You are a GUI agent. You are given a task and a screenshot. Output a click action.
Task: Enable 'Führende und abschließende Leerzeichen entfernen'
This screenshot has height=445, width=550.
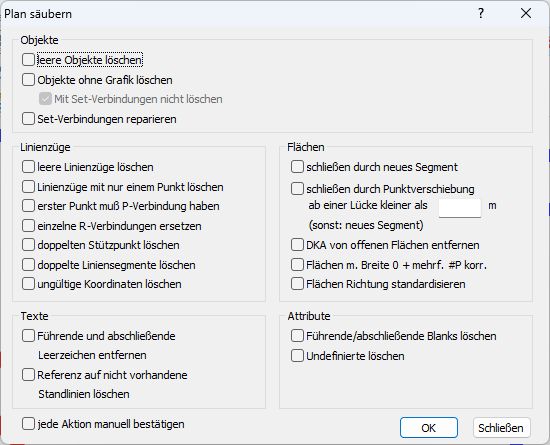[28, 336]
